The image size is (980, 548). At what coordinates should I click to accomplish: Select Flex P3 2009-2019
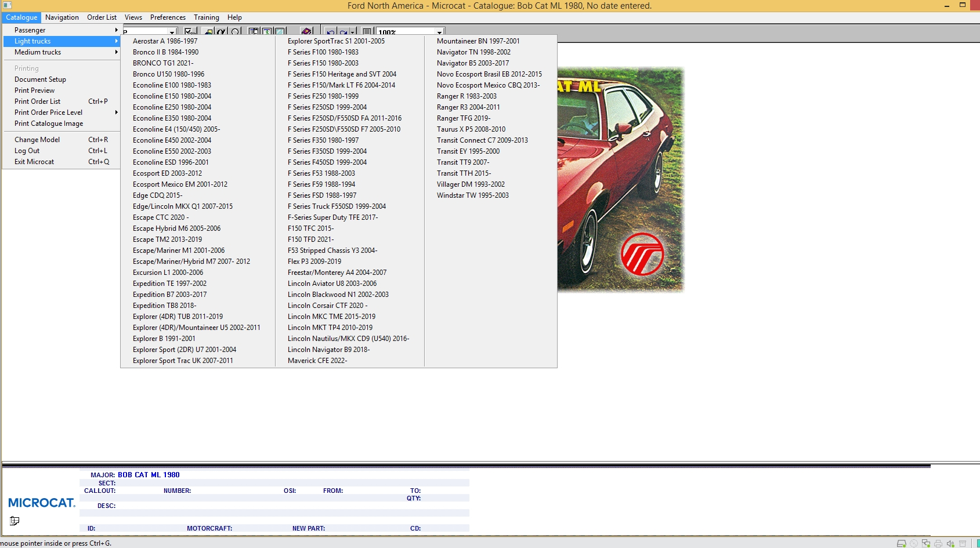314,262
